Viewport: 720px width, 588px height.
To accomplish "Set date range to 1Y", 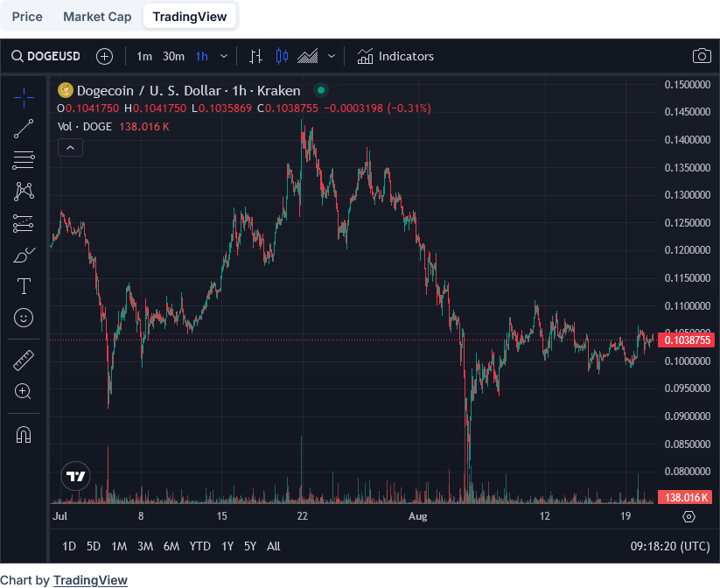I will [x=227, y=546].
